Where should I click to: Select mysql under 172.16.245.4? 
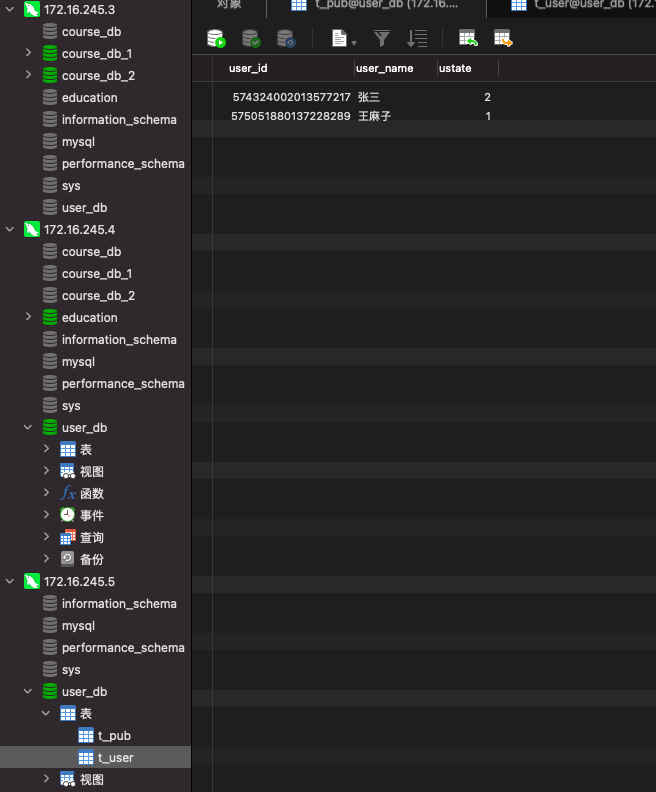[x=78, y=362]
